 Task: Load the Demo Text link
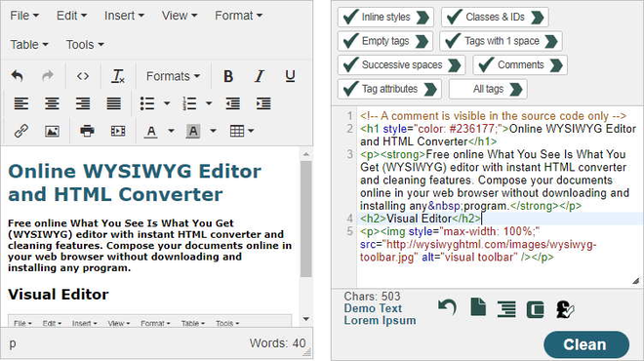[x=373, y=308]
